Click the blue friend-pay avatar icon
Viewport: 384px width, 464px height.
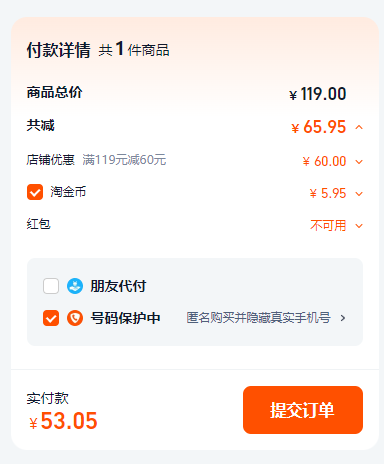pos(75,286)
